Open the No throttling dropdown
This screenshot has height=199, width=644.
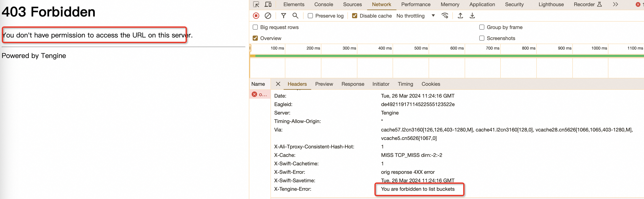[x=416, y=16]
